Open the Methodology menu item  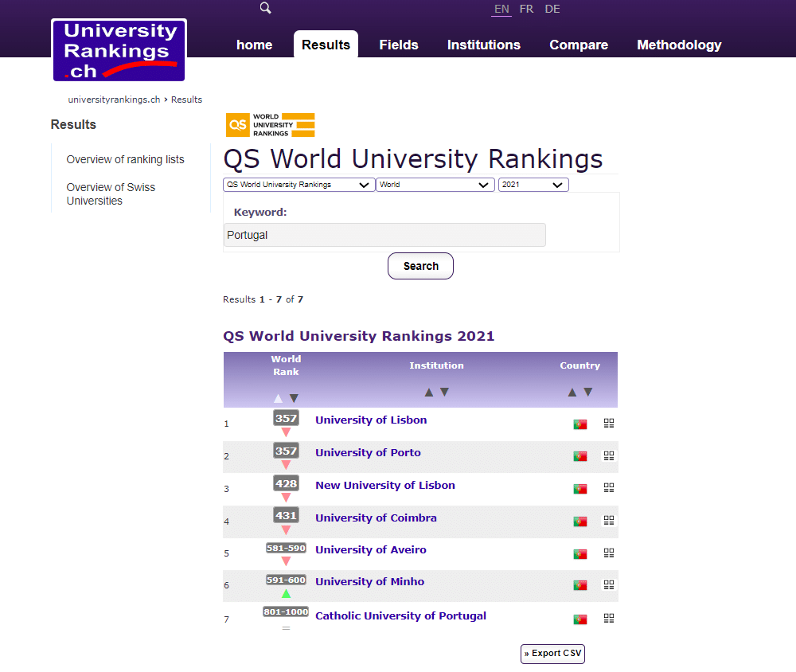coord(679,45)
